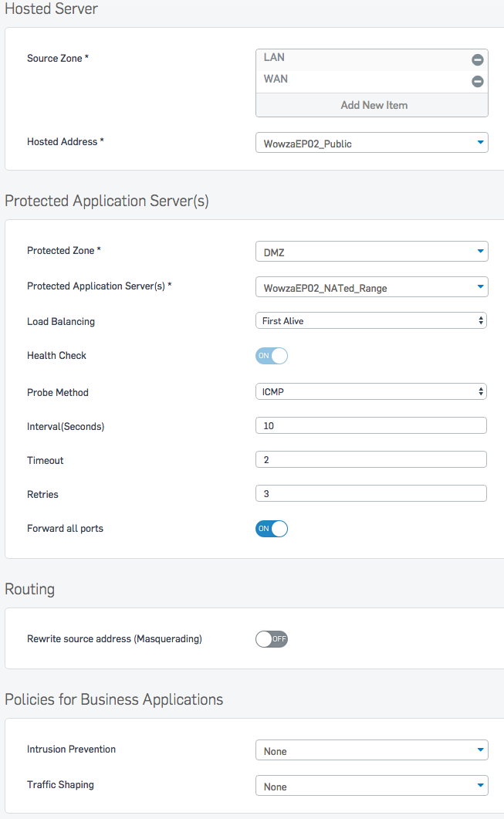504x819 pixels.
Task: Toggle the Health Check switch
Action: click(x=272, y=356)
